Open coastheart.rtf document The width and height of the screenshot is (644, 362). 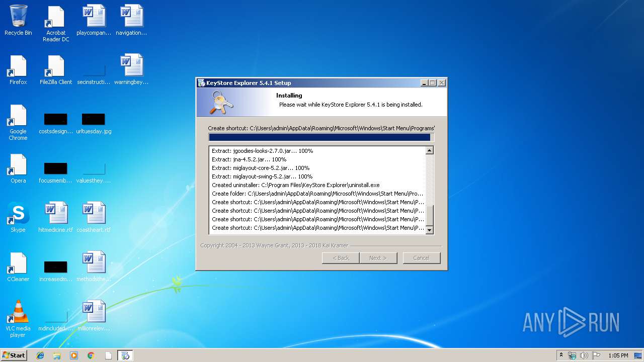tap(94, 217)
